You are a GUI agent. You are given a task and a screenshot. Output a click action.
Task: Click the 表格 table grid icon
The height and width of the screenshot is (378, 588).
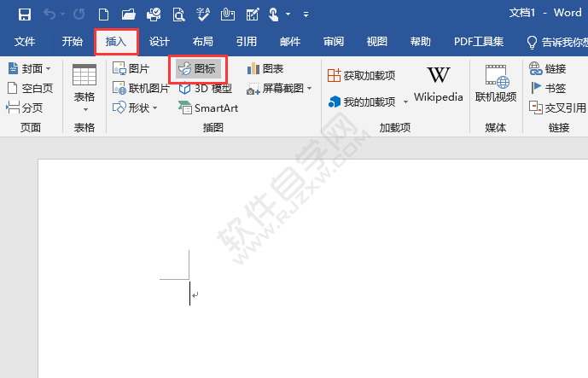84,74
